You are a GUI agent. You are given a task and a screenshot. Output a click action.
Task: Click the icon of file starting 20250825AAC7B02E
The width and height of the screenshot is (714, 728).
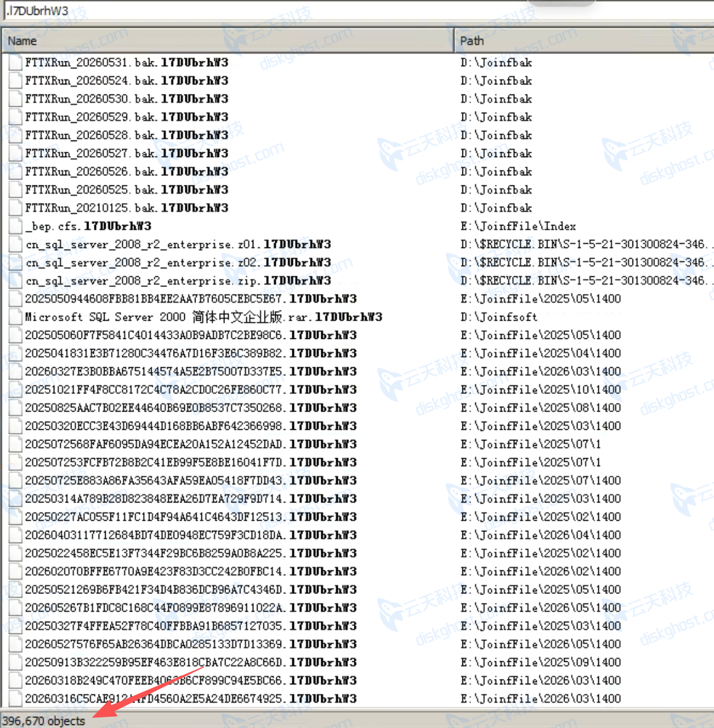click(16, 408)
